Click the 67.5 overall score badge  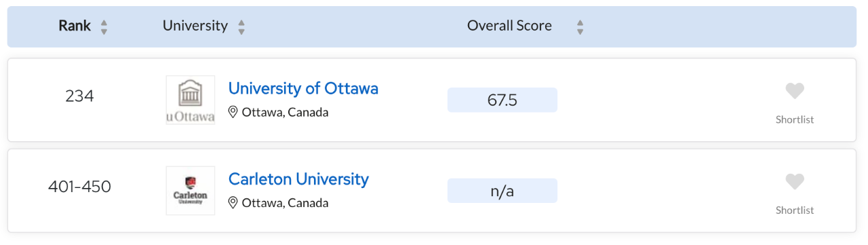point(502,100)
